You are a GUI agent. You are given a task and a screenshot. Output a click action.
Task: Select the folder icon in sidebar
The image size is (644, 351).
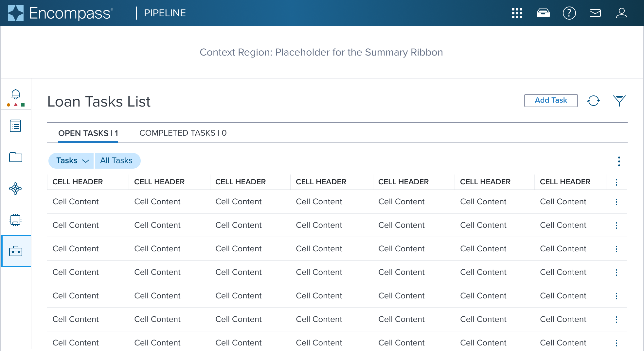[x=16, y=157]
